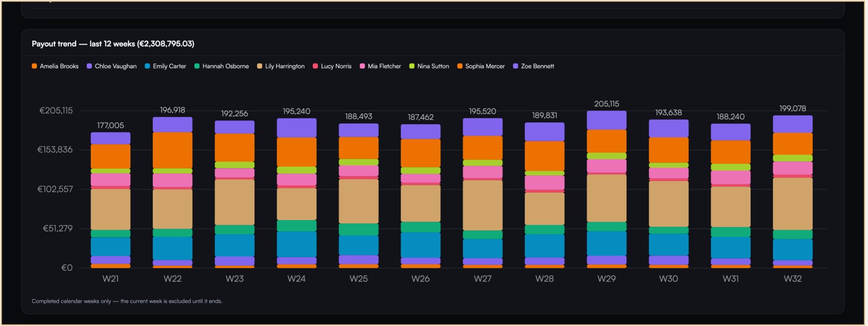Screen dimensions: 868x326
Task: Click the 195,520 total above W27
Action: (x=482, y=111)
